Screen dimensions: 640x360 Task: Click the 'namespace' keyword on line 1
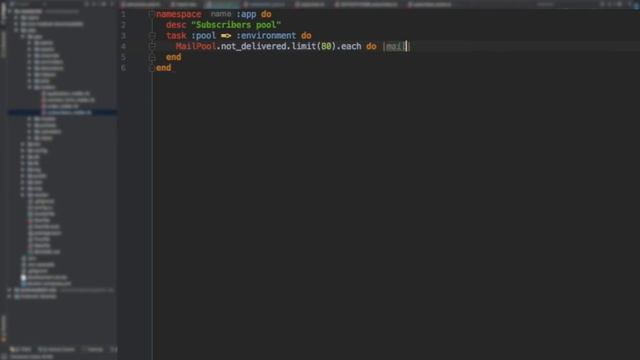pyautogui.click(x=178, y=14)
